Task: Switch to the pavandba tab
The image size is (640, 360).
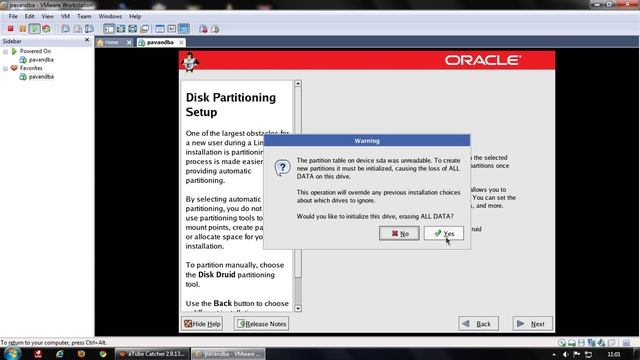Action: (160, 42)
